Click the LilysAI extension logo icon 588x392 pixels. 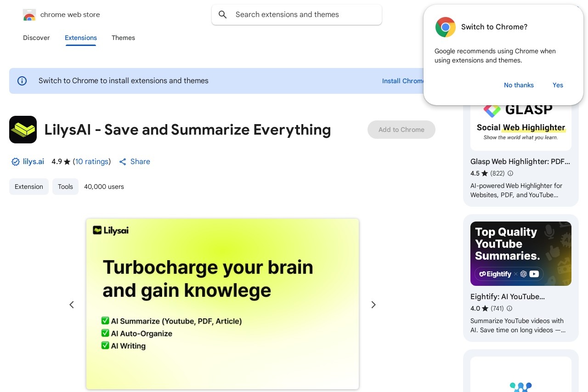pos(23,130)
